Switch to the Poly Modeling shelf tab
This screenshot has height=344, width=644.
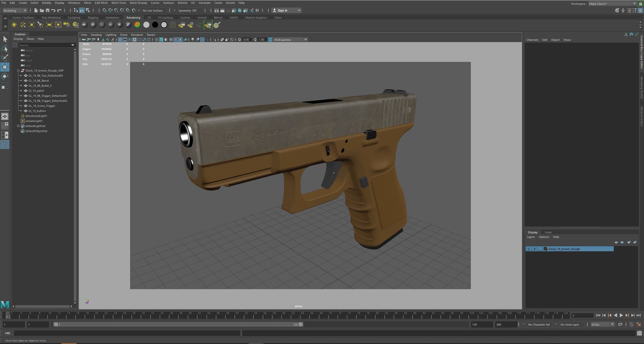coord(51,18)
